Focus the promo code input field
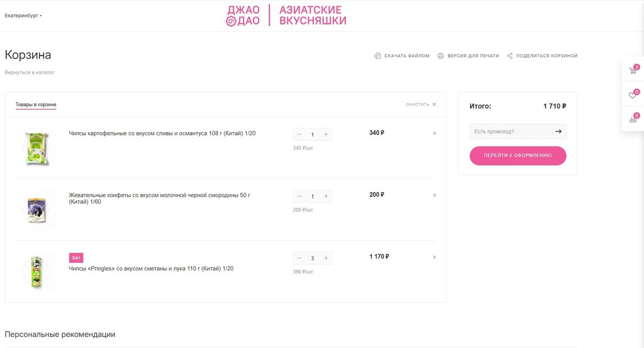The image size is (644, 348). [510, 131]
